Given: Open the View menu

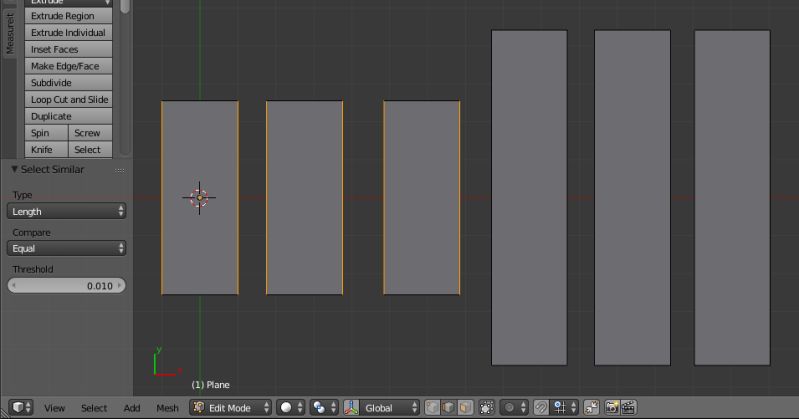Looking at the screenshot, I should point(54,408).
